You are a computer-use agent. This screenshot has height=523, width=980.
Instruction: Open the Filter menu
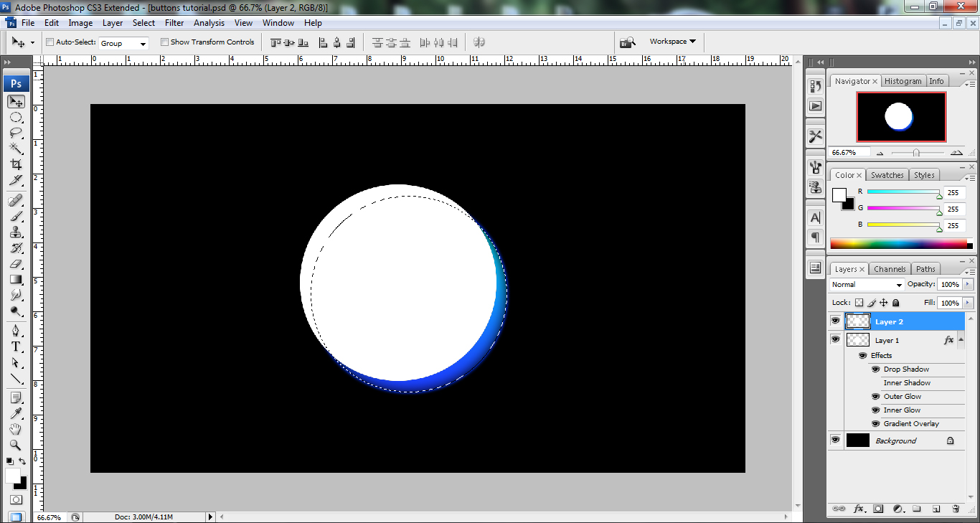(x=174, y=22)
